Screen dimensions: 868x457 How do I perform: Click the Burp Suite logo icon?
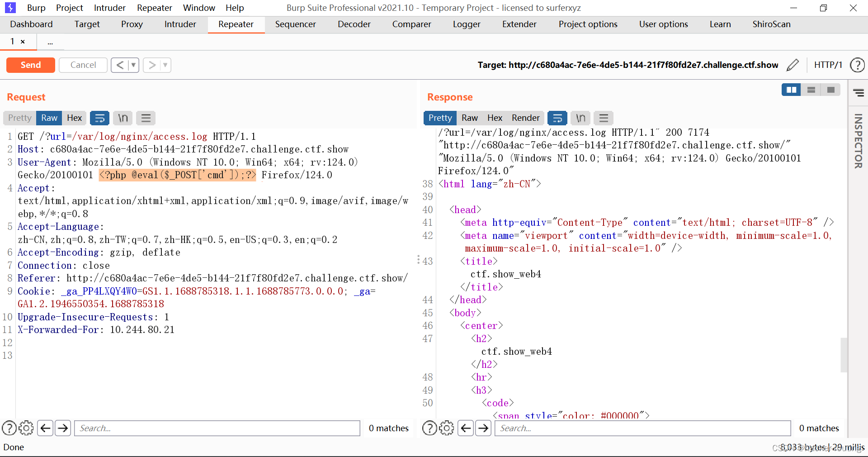pos(10,8)
